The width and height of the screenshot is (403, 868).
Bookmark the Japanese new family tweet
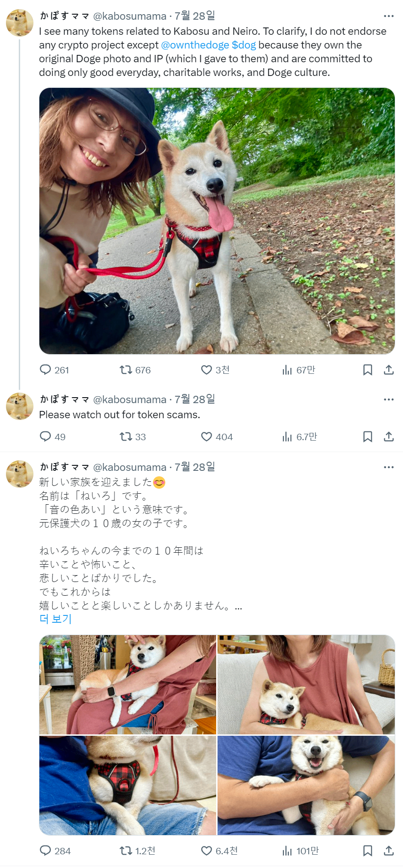368,851
